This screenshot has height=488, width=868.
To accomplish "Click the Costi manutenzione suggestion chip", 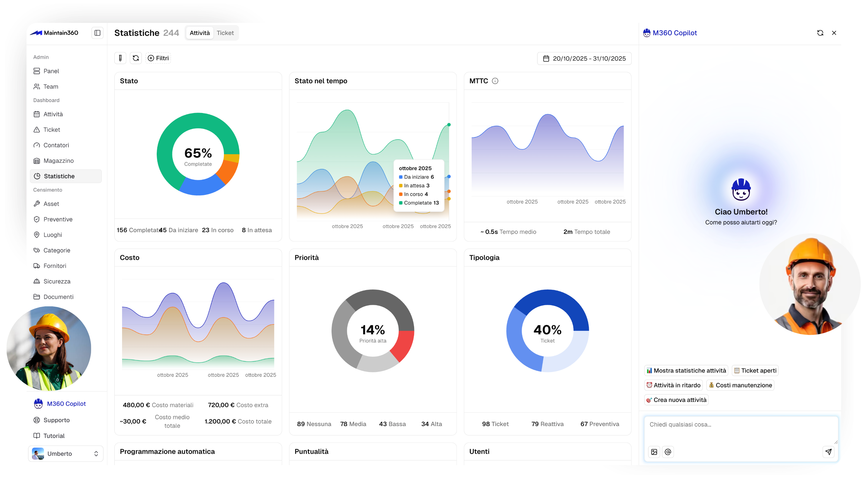I will (x=740, y=385).
